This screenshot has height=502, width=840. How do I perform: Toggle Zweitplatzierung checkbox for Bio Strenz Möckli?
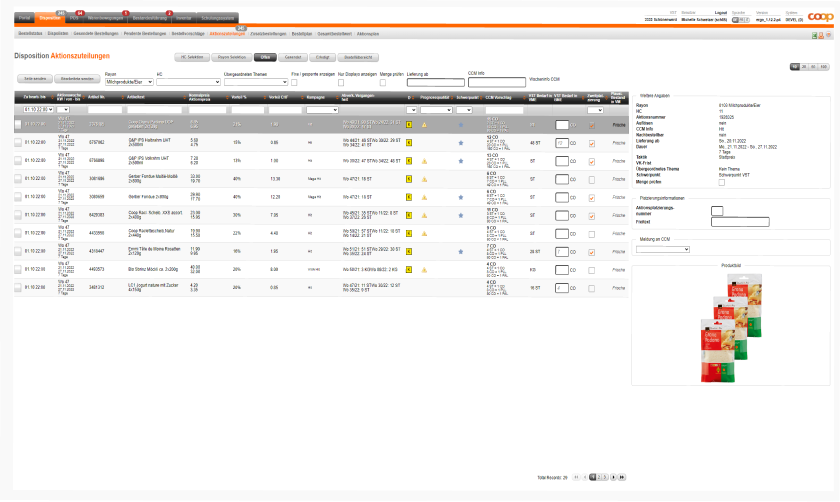click(x=591, y=270)
